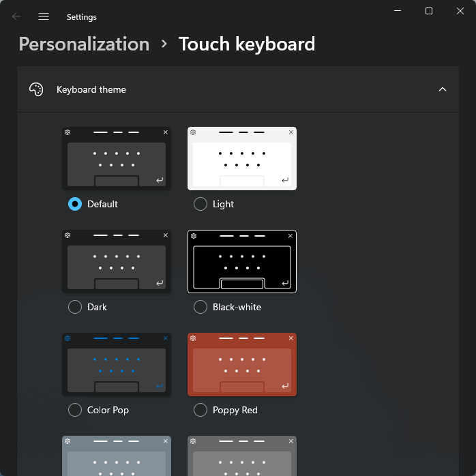Viewport: 476px width, 476px height.
Task: Select the Color Pop radio button
Action: [75, 410]
